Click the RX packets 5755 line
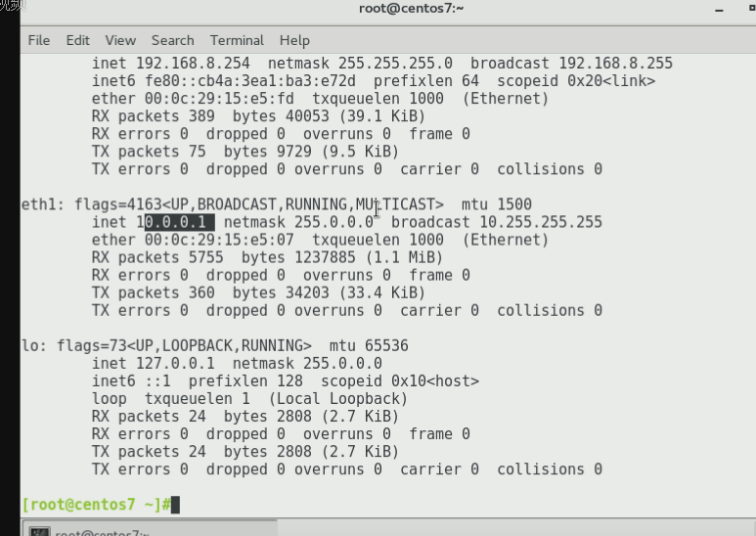The height and width of the screenshot is (536, 756). click(x=267, y=257)
